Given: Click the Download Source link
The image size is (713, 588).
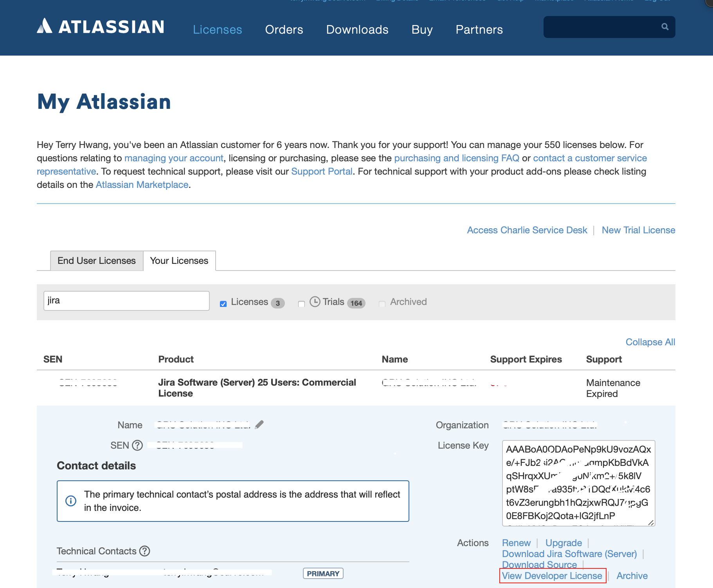Looking at the screenshot, I should (x=539, y=565).
